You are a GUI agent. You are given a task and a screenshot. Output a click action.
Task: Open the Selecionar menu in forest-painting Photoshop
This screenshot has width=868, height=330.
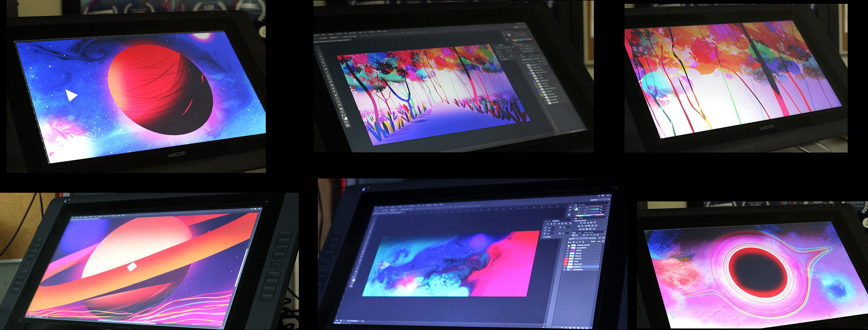(353, 33)
